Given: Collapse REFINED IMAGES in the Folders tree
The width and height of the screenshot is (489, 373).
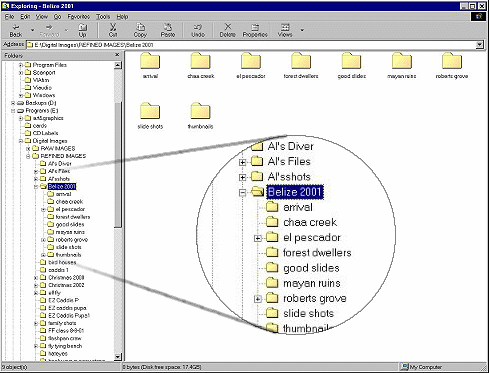Looking at the screenshot, I should click(x=28, y=156).
